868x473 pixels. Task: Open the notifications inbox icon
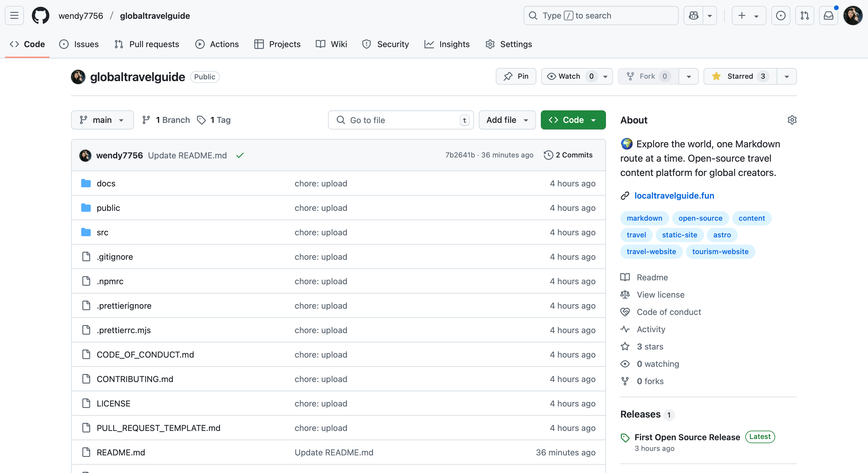tap(829, 15)
